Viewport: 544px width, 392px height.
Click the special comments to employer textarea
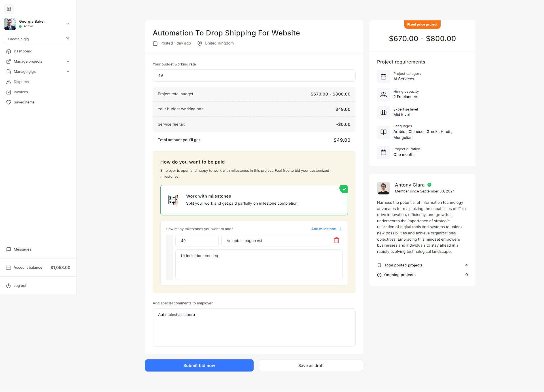coord(254,327)
